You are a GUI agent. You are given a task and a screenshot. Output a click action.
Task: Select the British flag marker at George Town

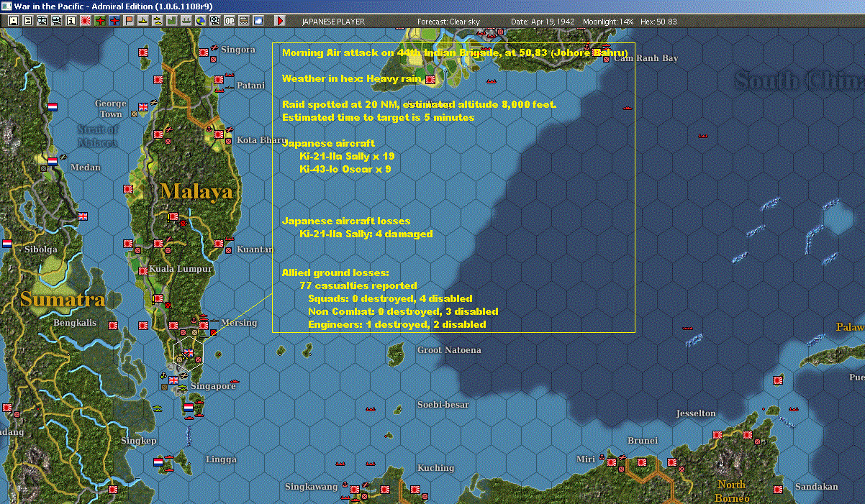(143, 107)
